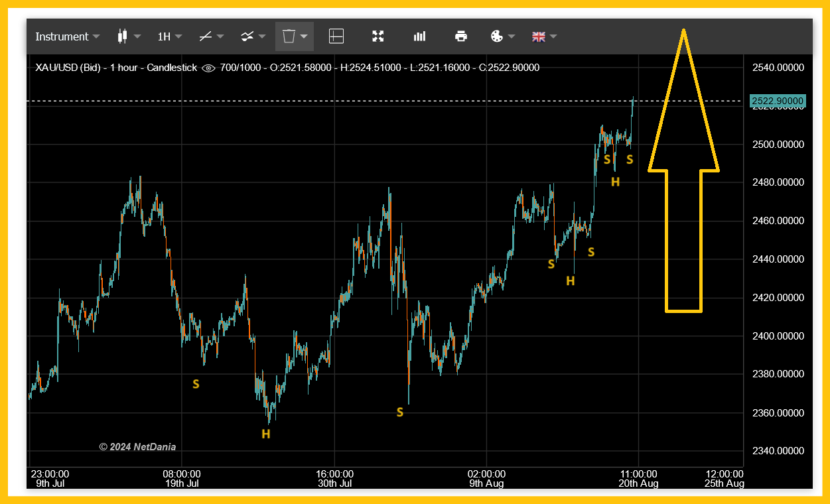Click the volume bars icon
This screenshot has height=504, width=830.
(x=419, y=36)
